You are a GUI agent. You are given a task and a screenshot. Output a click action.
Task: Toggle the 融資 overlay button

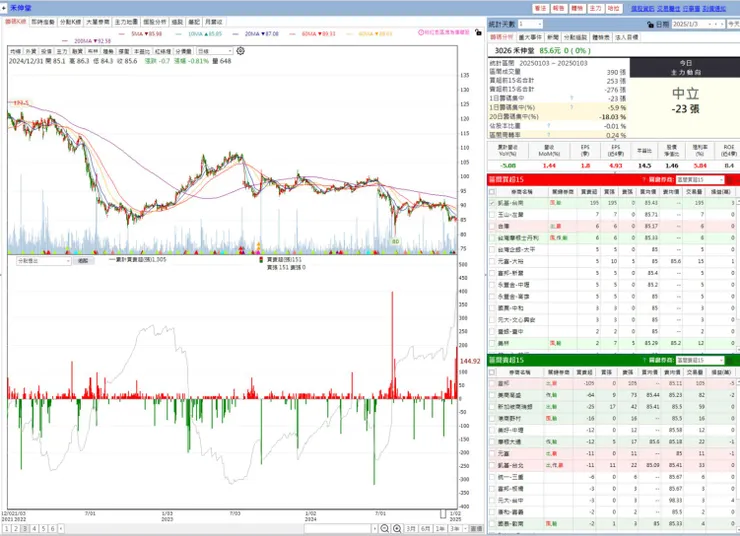77,51
